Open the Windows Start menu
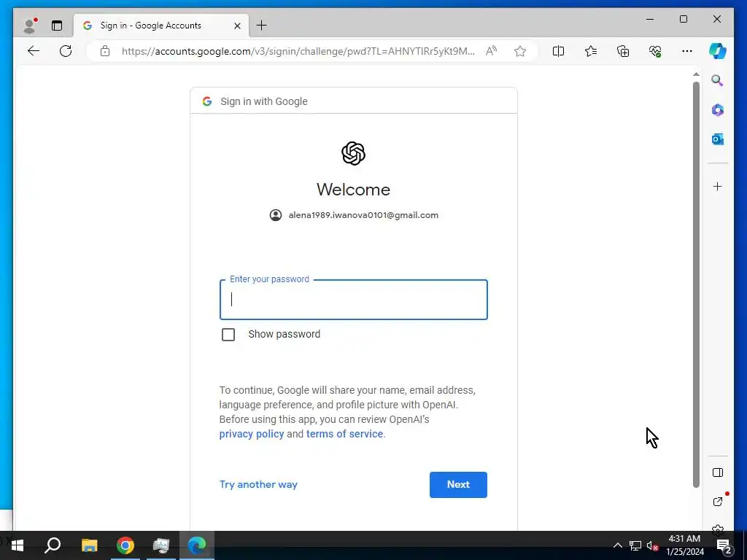Viewport: 747px width, 560px height. click(18, 545)
